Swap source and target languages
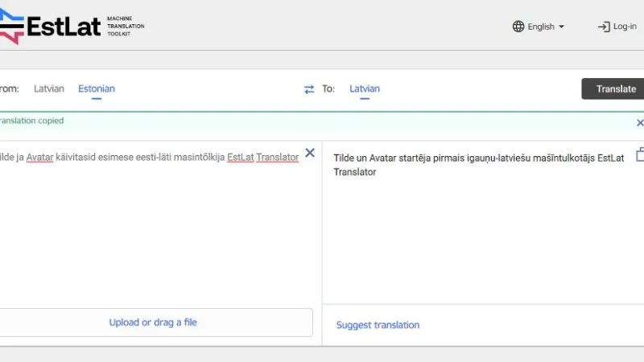 [x=309, y=89]
